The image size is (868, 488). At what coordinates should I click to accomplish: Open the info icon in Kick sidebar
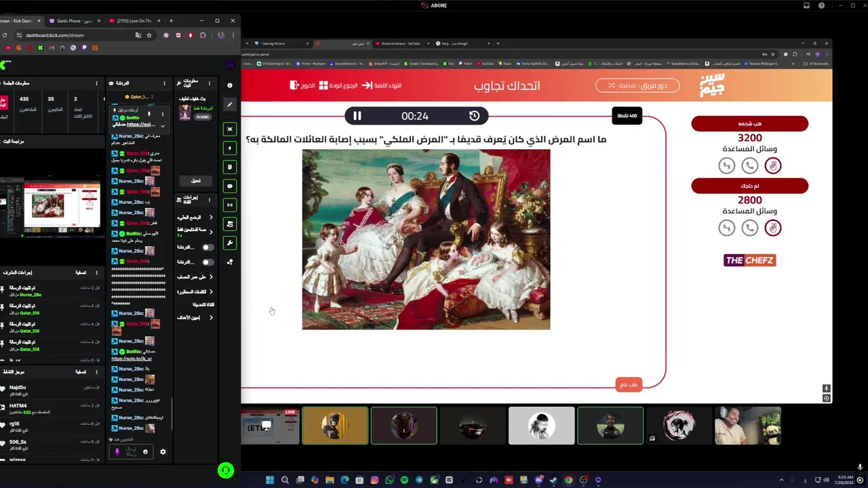(230, 85)
